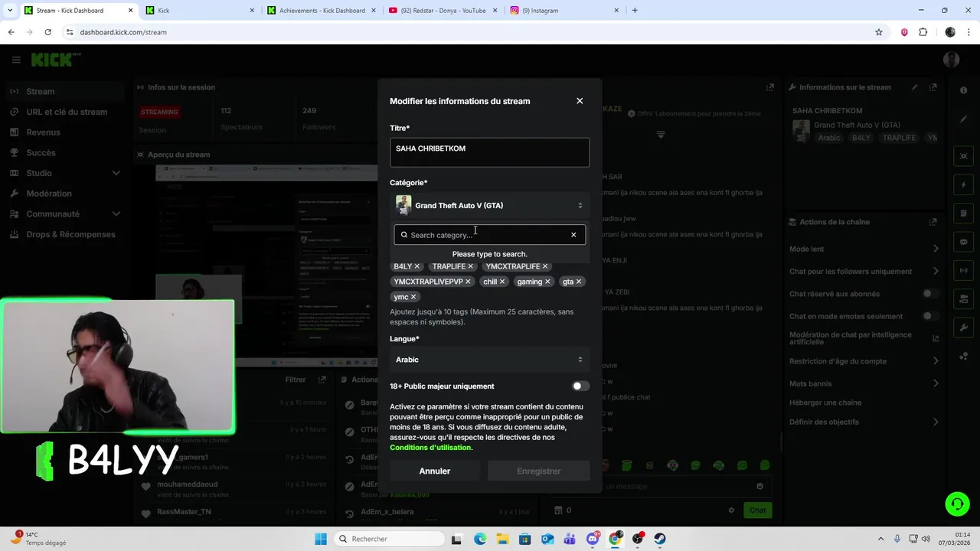Remove the chill tag
980x551 pixels.
[502, 282]
